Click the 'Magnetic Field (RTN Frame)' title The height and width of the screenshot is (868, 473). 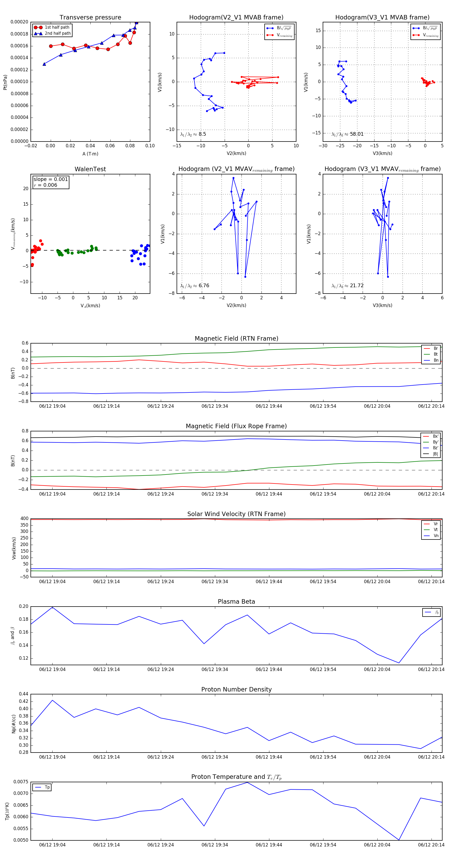[236, 339]
